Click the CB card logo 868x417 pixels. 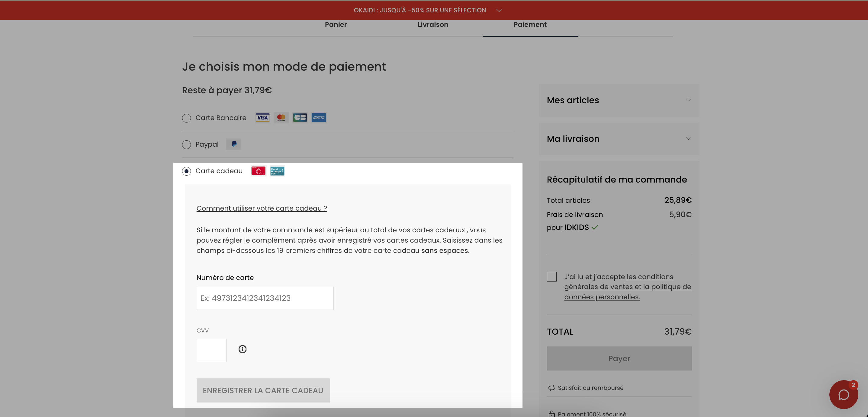[300, 117]
